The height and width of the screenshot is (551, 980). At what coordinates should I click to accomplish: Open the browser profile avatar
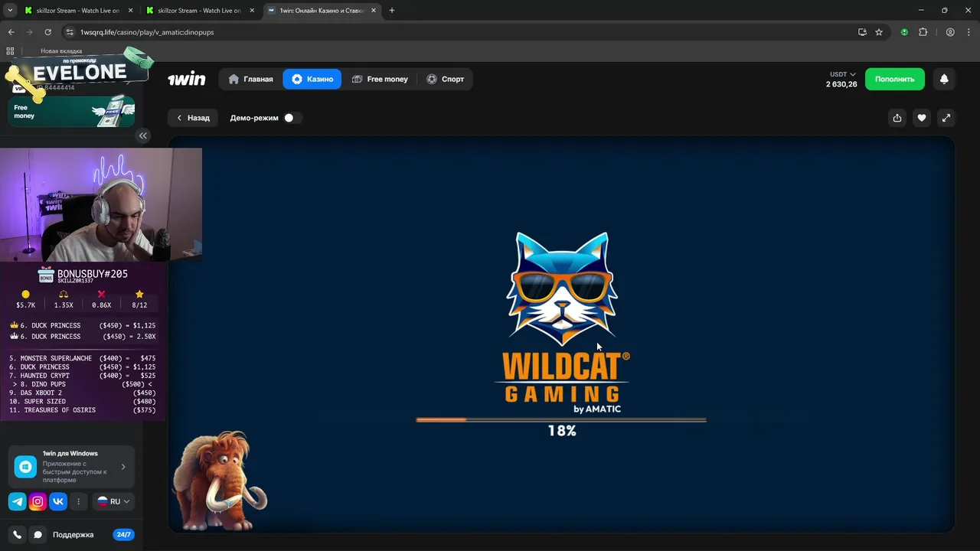pos(950,32)
